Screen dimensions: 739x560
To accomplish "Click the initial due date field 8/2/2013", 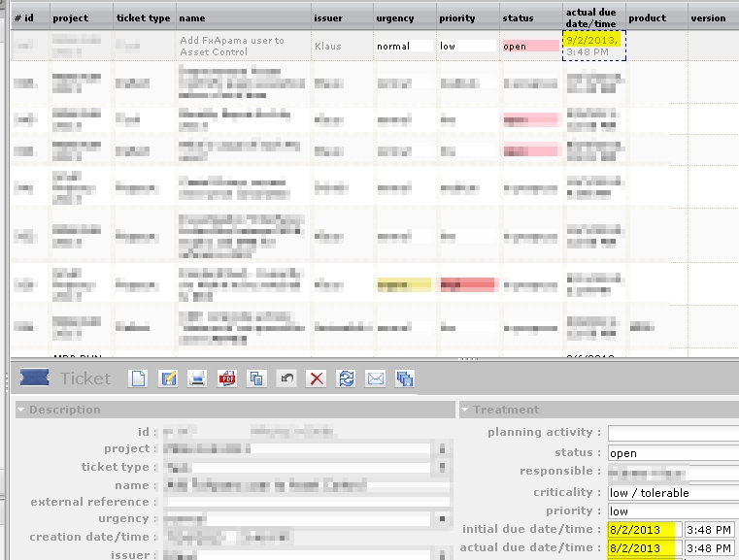I will 644,530.
